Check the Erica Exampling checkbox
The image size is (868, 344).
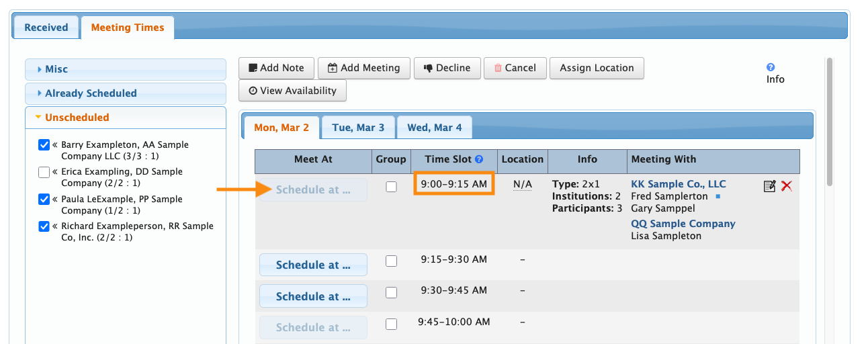coord(44,172)
